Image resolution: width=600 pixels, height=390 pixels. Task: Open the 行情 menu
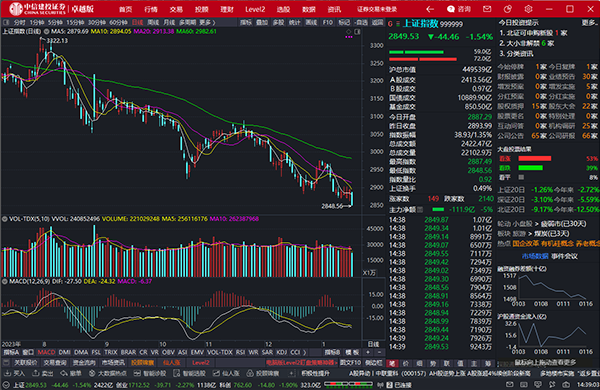(x=151, y=9)
